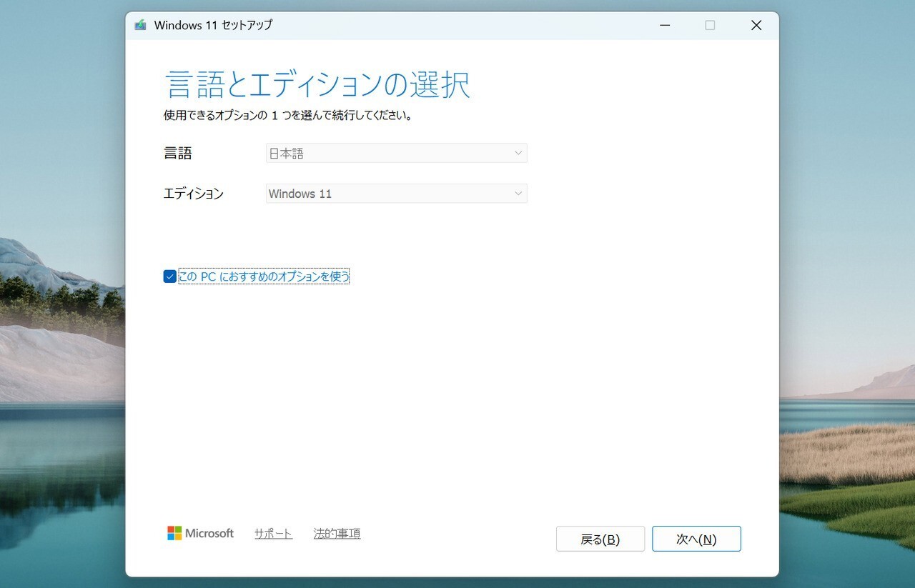Open the 法的事項 link
Screen dimensions: 915x588
click(337, 533)
